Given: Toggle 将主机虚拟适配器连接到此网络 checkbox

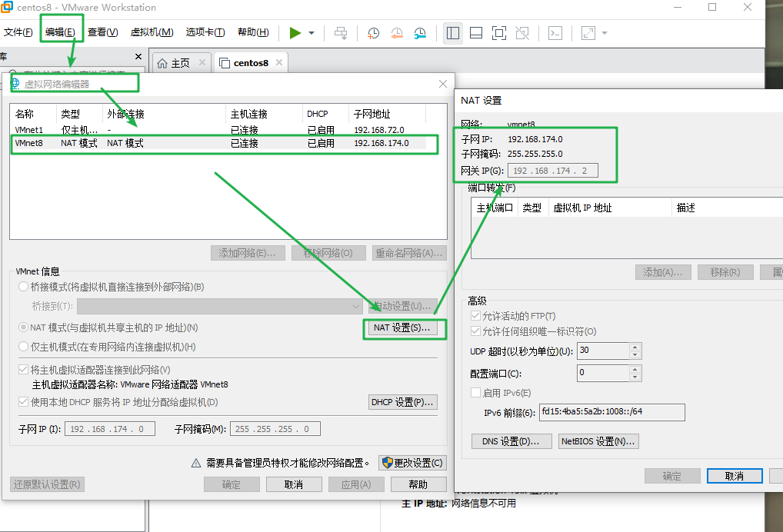Looking at the screenshot, I should coord(23,370).
